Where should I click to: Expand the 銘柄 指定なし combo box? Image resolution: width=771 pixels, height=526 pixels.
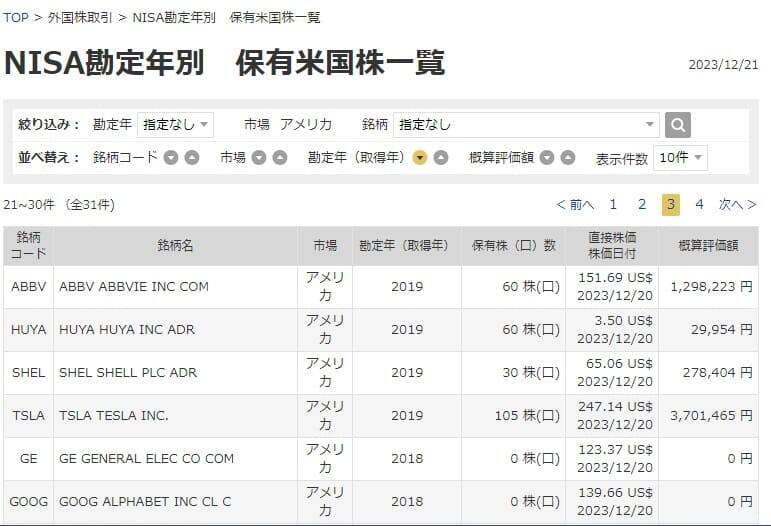526,125
